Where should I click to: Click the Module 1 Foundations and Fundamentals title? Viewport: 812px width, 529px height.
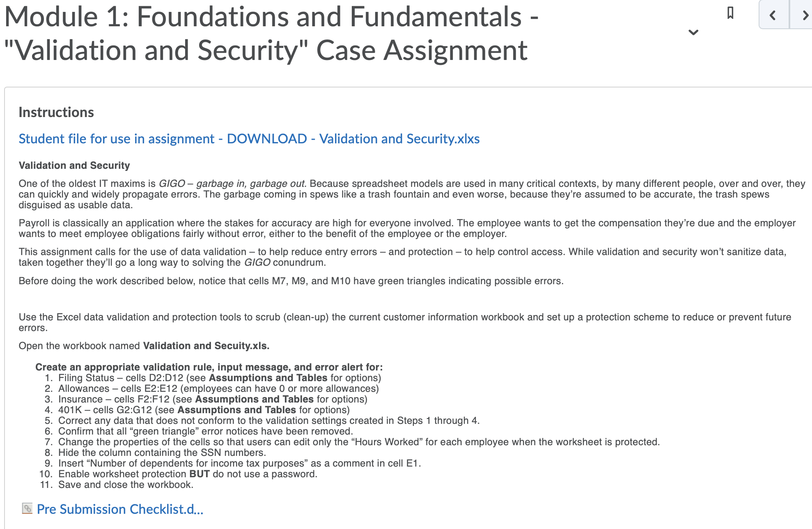(271, 33)
